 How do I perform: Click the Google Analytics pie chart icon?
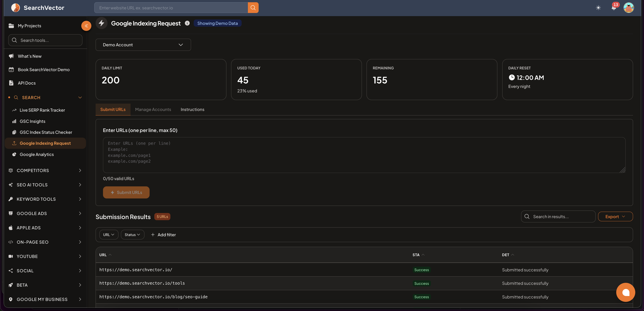click(x=14, y=155)
